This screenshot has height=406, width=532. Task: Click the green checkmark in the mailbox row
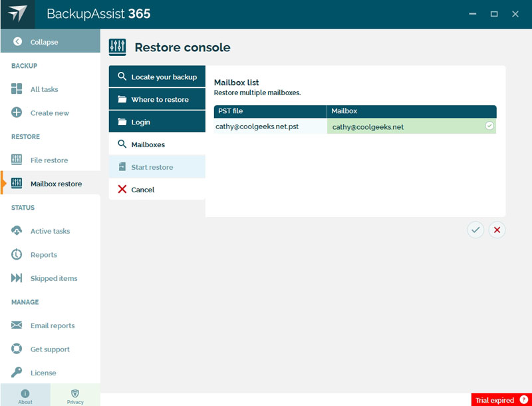[489, 126]
